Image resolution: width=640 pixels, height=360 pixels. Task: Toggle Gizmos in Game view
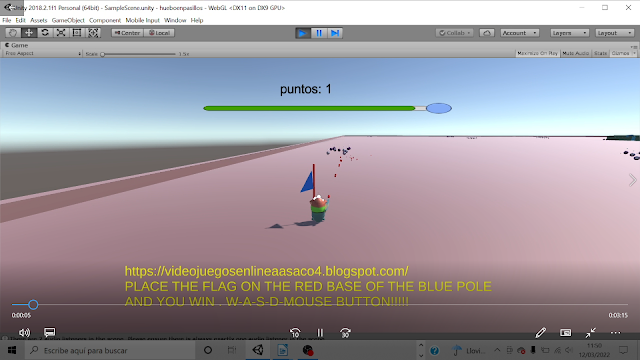point(620,53)
